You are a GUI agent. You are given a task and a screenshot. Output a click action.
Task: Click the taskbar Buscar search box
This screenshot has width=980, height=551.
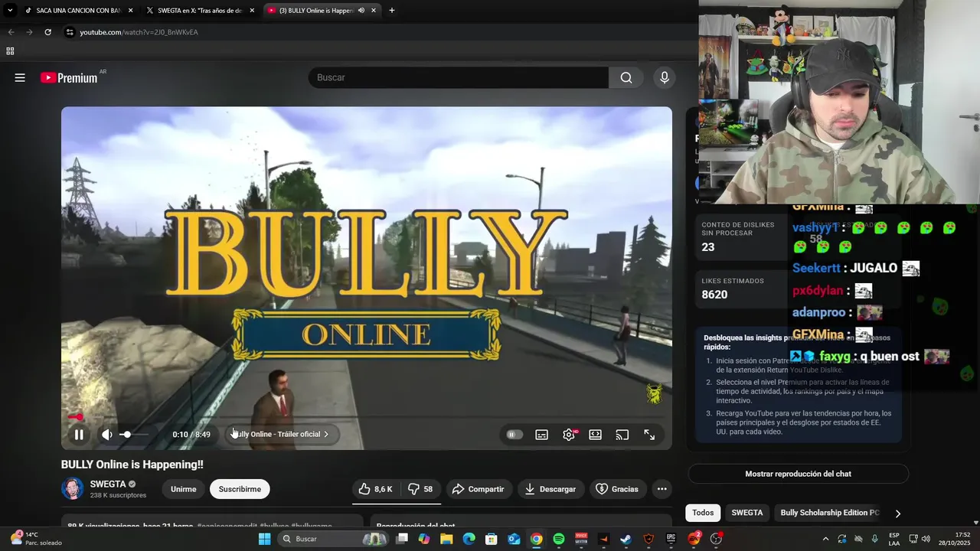pyautogui.click(x=333, y=539)
